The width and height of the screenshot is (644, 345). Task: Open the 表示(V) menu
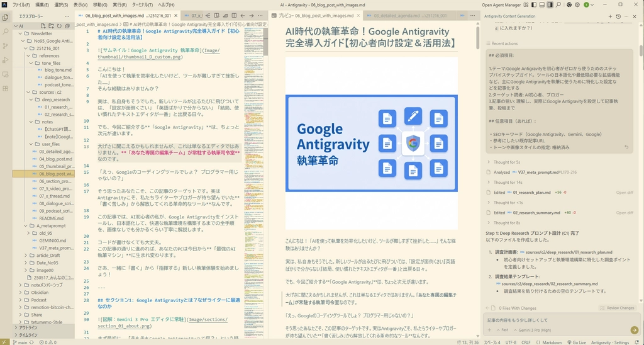point(80,5)
